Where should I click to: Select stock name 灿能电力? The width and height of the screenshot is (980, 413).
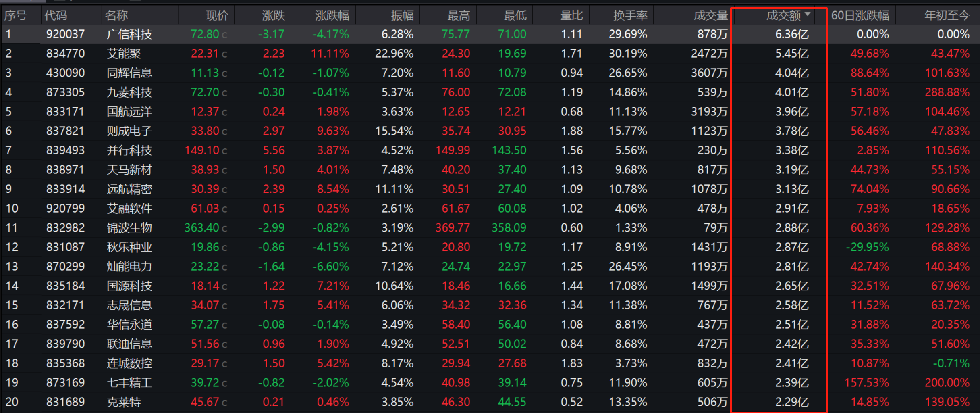[x=129, y=267]
